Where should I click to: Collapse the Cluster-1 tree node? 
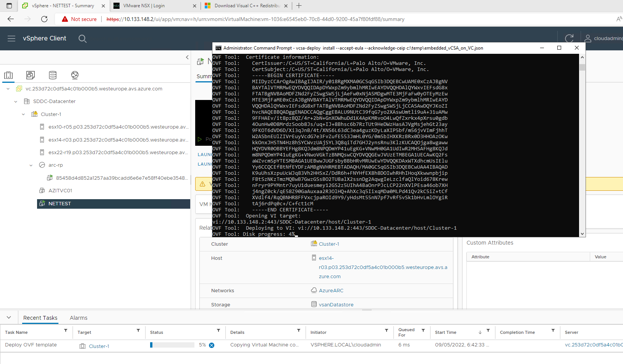click(x=23, y=114)
